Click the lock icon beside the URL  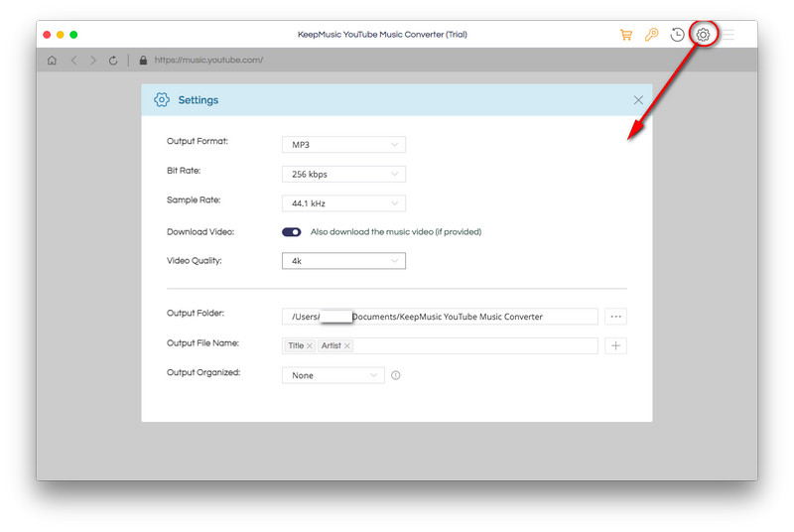143,61
